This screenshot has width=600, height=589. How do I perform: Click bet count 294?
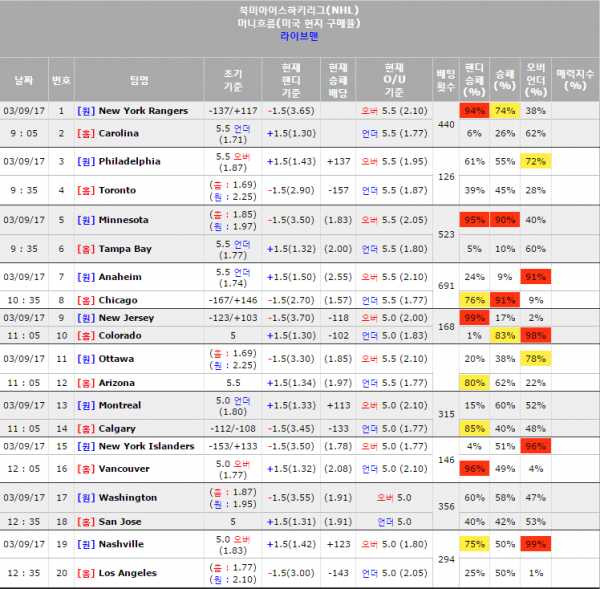pyautogui.click(x=446, y=560)
